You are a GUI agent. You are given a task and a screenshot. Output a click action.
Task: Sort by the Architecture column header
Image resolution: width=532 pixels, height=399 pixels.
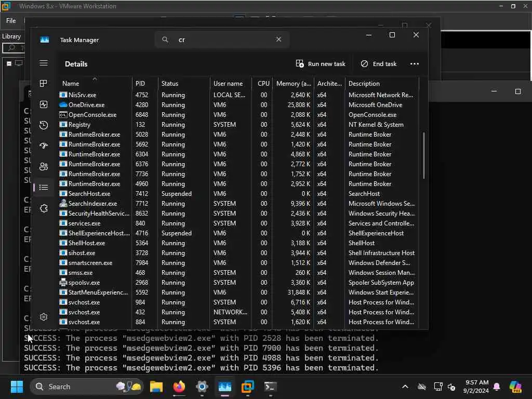329,84
